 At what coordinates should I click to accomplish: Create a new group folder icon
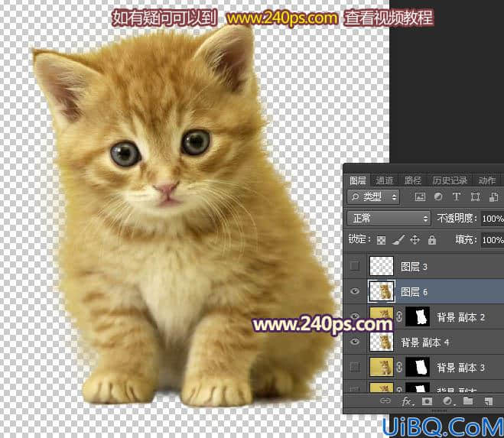pos(468,401)
